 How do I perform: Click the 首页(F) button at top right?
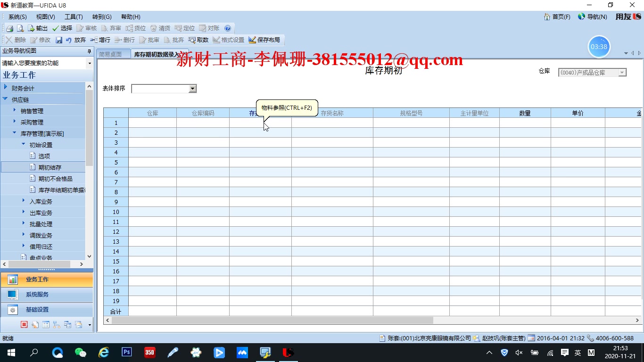tap(557, 16)
